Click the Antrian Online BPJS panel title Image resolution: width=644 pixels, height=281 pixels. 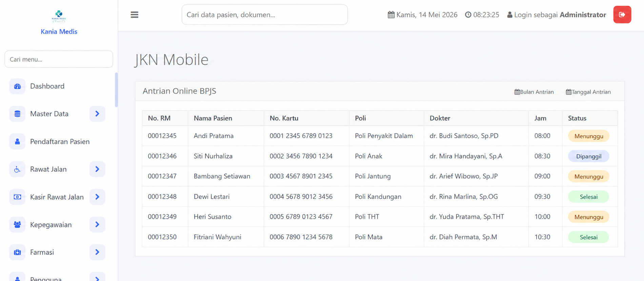179,91
